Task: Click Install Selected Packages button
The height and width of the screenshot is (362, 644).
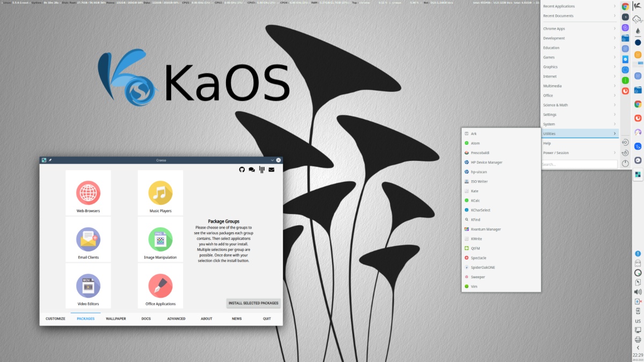Action: [253, 303]
